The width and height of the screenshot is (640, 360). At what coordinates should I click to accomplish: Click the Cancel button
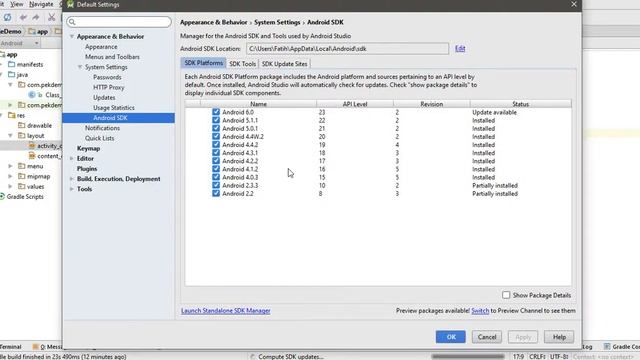point(487,337)
